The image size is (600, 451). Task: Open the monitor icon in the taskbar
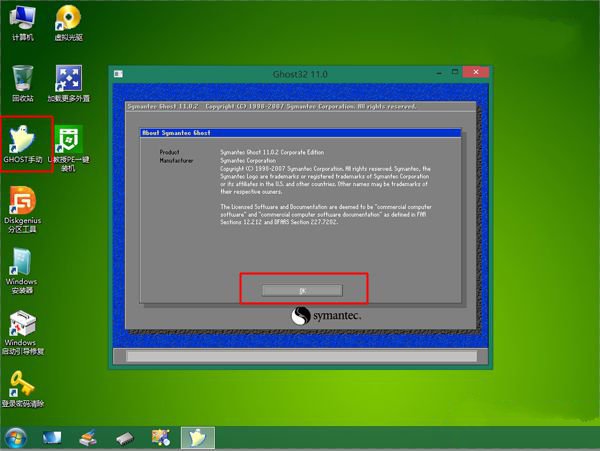pos(52,438)
